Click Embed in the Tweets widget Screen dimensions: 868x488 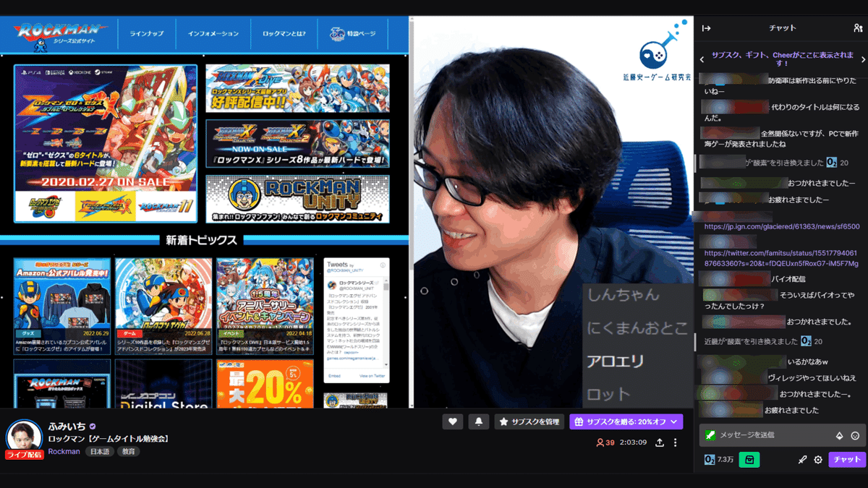(335, 376)
